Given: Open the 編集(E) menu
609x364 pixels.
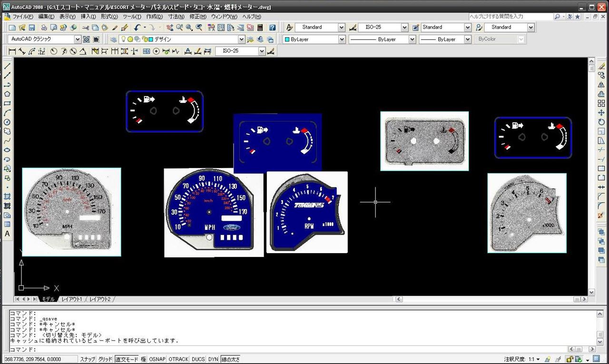Looking at the screenshot, I should click(46, 17).
